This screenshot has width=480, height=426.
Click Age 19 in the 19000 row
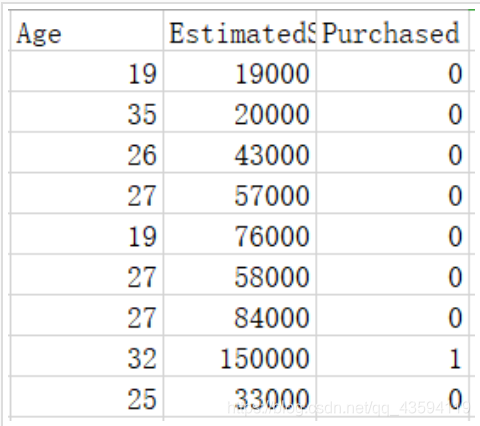(x=87, y=71)
